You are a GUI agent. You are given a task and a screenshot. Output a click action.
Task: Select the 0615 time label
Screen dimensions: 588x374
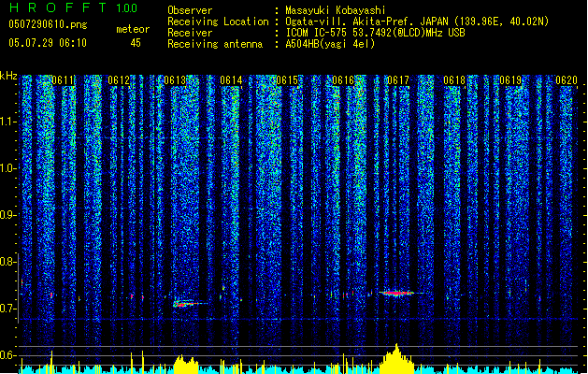pos(287,80)
